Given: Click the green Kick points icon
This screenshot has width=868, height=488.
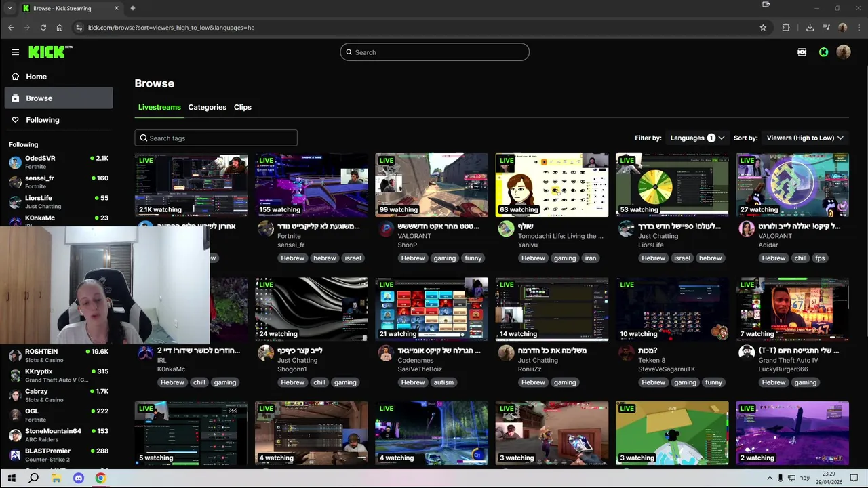Looking at the screenshot, I should coord(823,52).
